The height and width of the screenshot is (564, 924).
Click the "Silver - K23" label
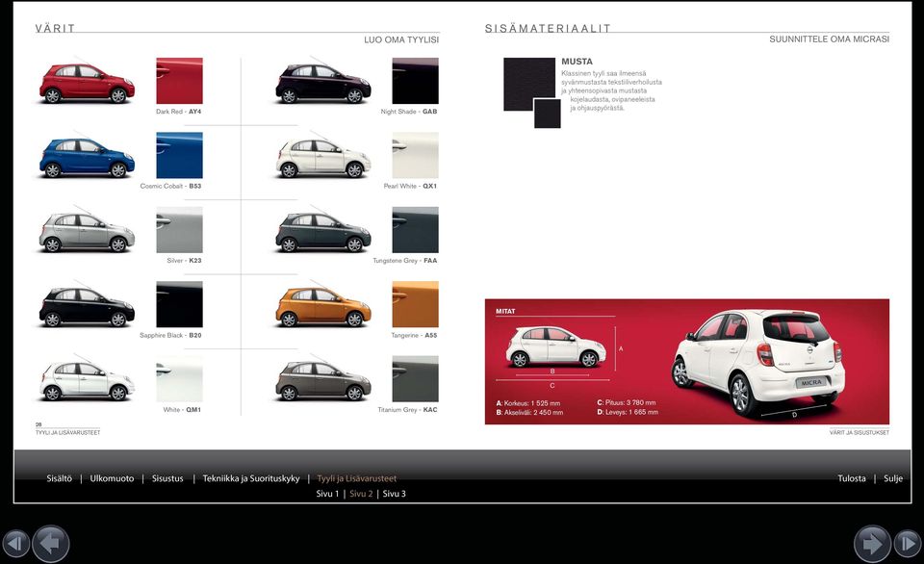pos(185,261)
